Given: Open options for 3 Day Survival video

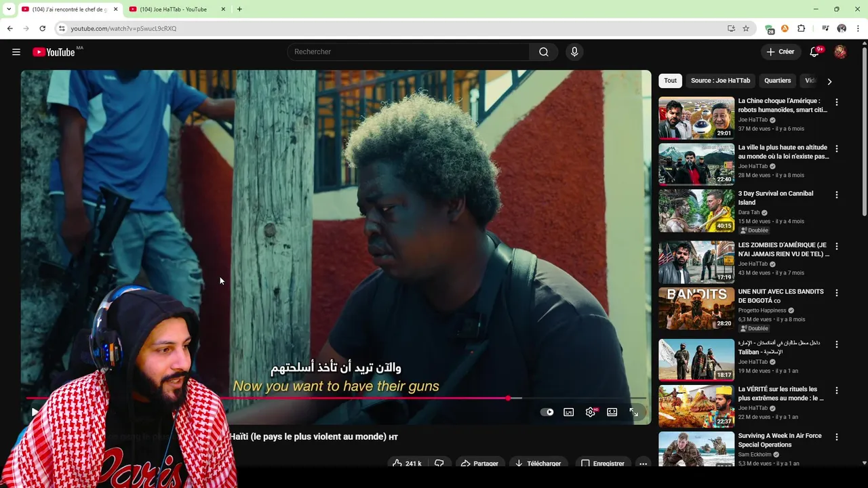Looking at the screenshot, I should (x=836, y=195).
